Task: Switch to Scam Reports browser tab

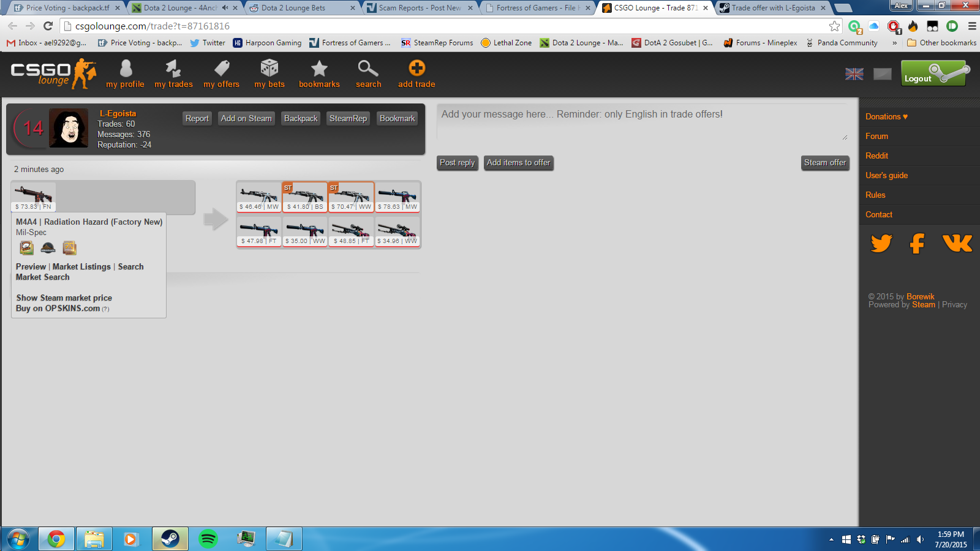Action: 420,8
